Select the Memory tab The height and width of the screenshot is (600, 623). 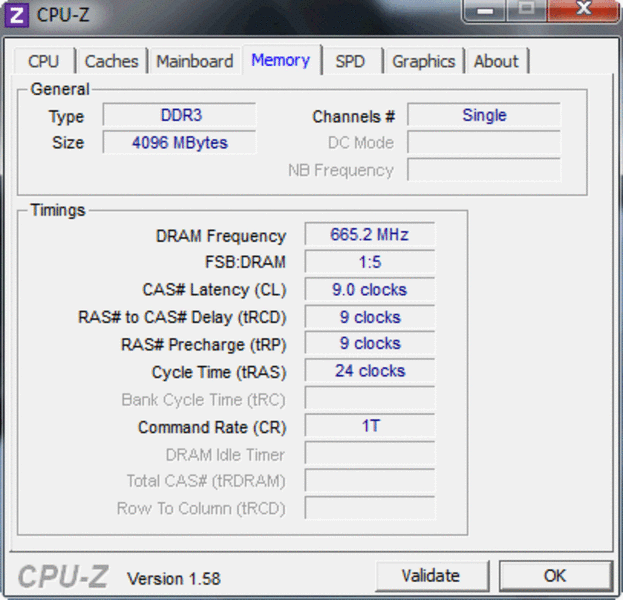tap(281, 60)
